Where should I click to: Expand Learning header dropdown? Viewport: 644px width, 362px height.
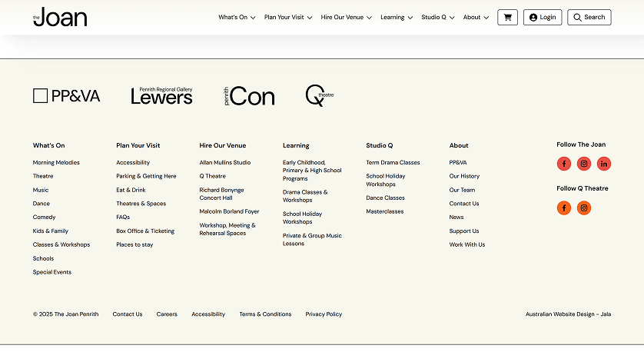click(x=397, y=17)
